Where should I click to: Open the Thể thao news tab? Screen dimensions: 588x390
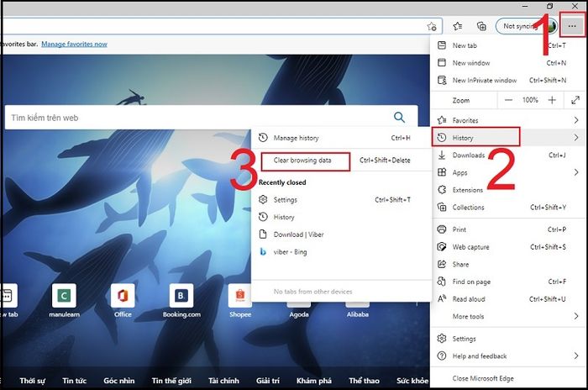point(364,381)
